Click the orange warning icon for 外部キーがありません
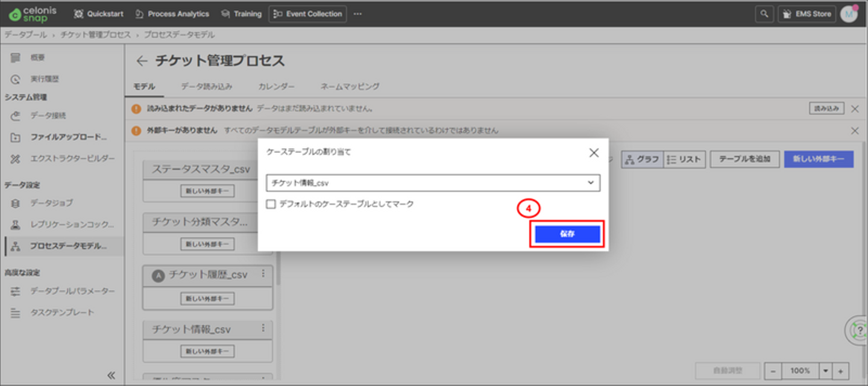Viewport: 868px width, 386px height. coord(136,131)
